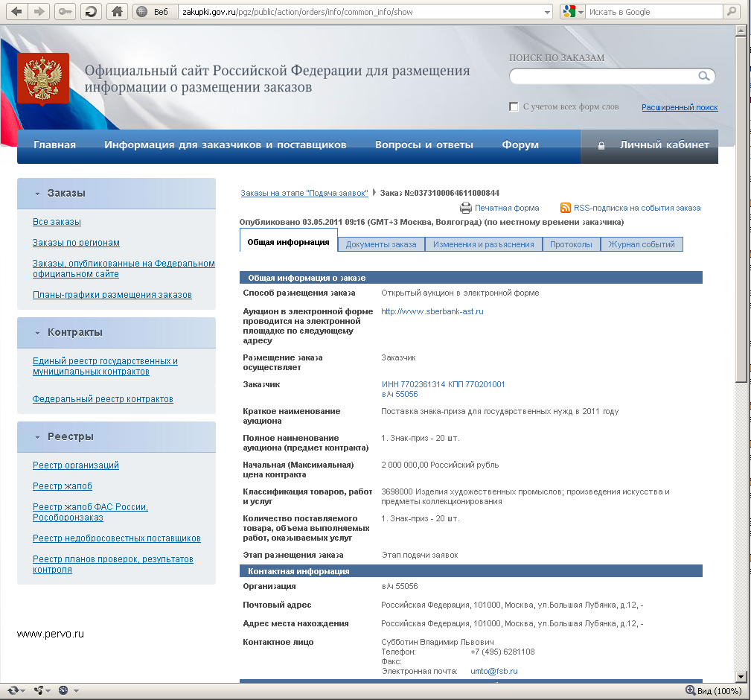This screenshot has width=751, height=700.
Task: Open the Журнал событий tab
Action: coord(641,244)
